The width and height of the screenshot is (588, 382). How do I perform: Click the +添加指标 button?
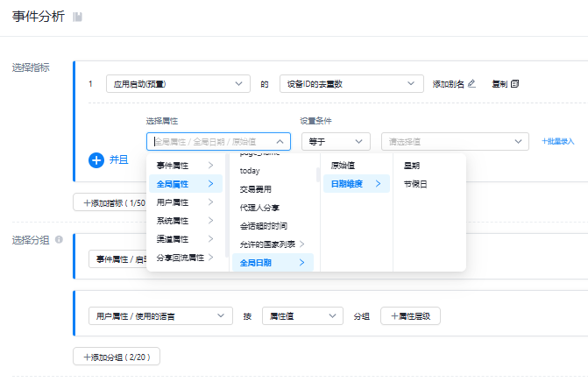pos(110,202)
